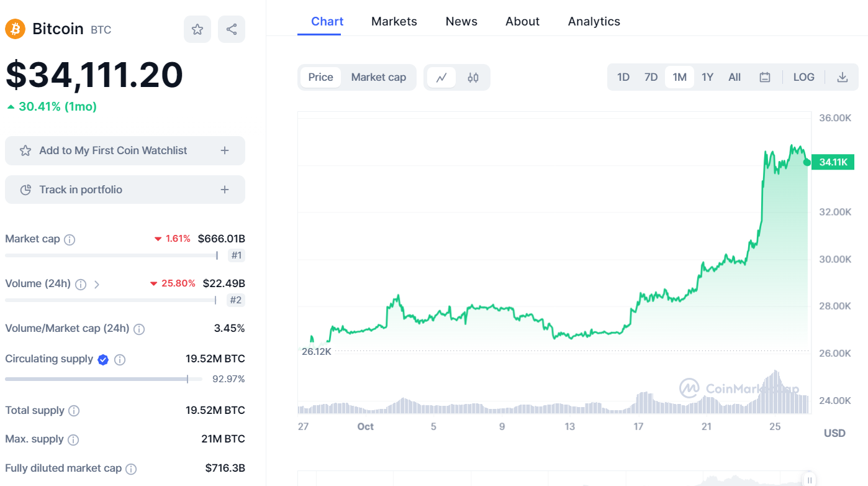This screenshot has width=868, height=486.
Task: Click the 30.41% (1mo) change text
Action: (58, 107)
